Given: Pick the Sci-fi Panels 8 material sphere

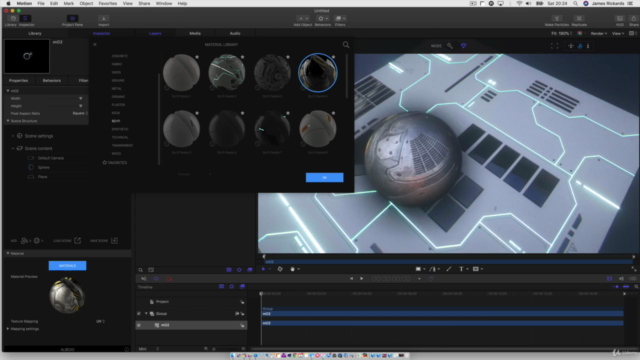Looking at the screenshot, I should (318, 128).
